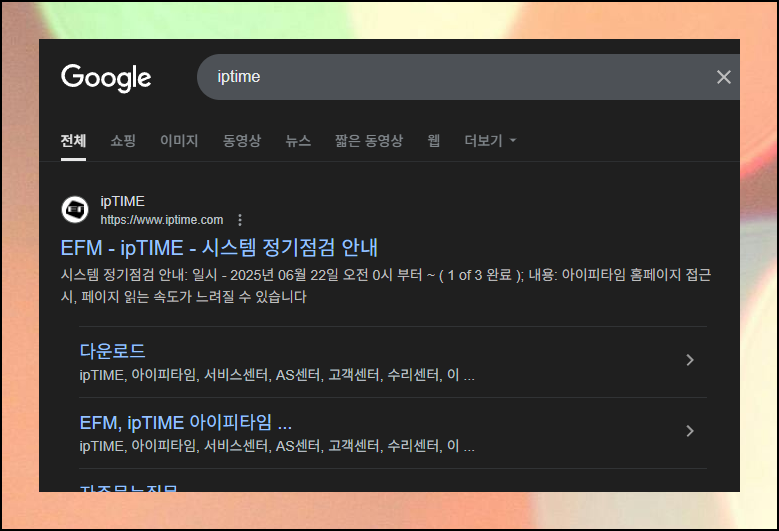Expand the 더보기 dropdown
779x531 pixels.
pyautogui.click(x=490, y=141)
